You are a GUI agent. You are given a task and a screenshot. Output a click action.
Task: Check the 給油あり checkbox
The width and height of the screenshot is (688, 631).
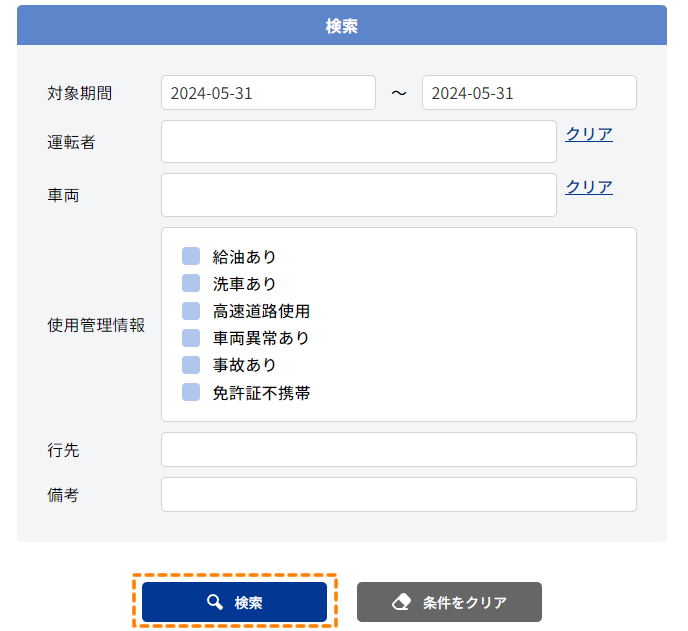click(191, 256)
